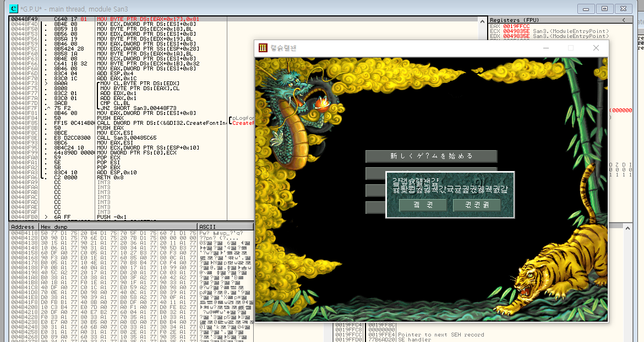Minimize the game window
644x342 pixels.
coord(546,48)
